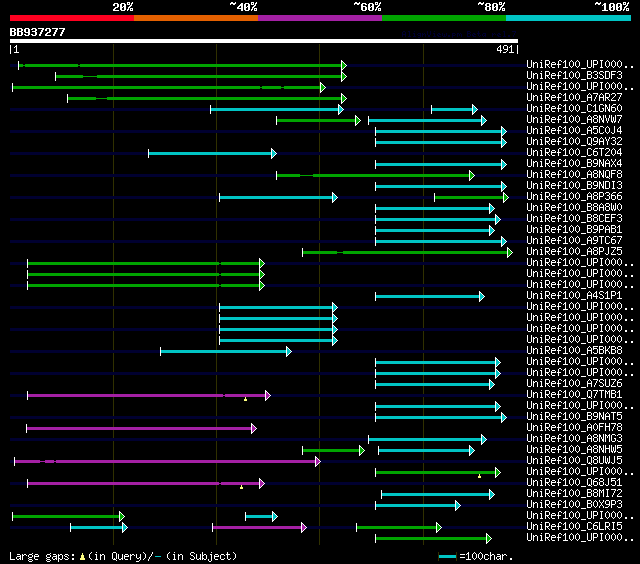Click the green alignment bar in B3SDF3 row
Viewport: 640px width, 564px height.
(201, 76)
